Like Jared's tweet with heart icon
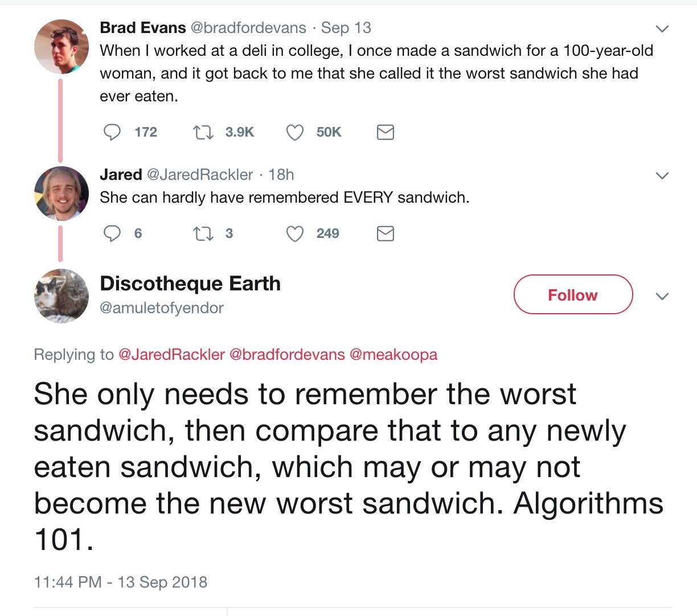Viewport: 697px width, 616px height. pyautogui.click(x=294, y=233)
